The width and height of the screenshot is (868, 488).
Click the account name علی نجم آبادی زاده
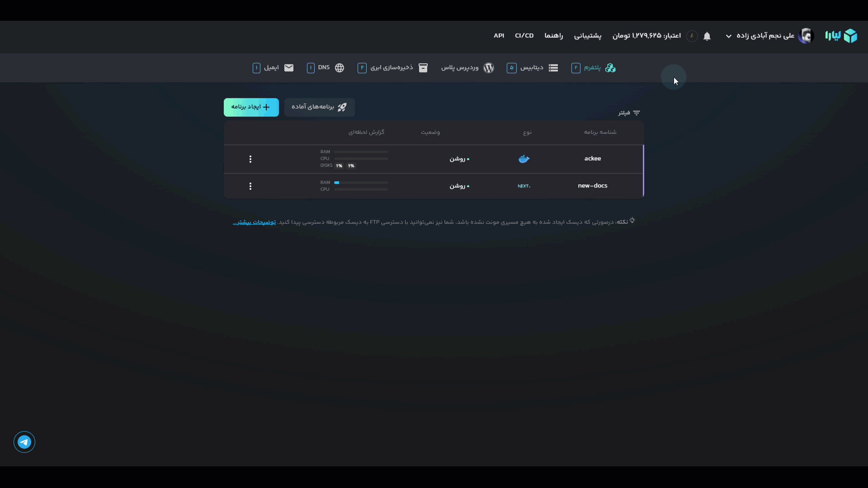click(765, 36)
